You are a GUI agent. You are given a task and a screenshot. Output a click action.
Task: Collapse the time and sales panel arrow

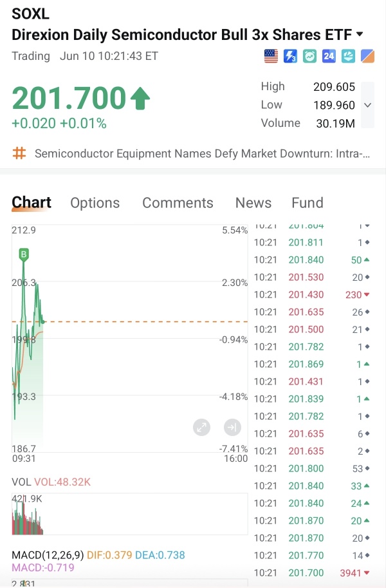tap(232, 427)
